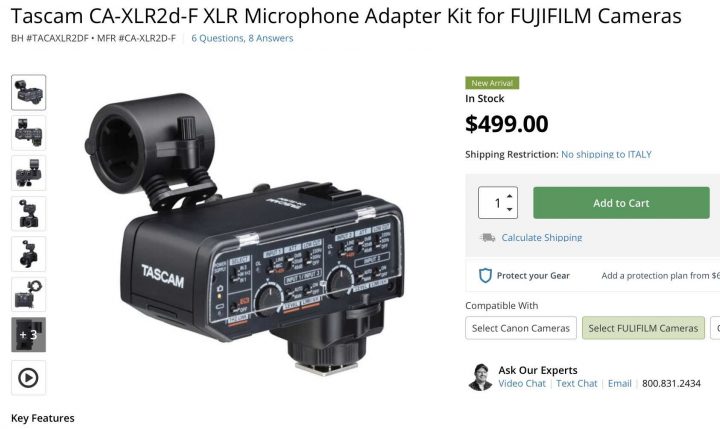This screenshot has width=720, height=429.
Task: Open the +3 more images thumbnail
Action: 28,334
